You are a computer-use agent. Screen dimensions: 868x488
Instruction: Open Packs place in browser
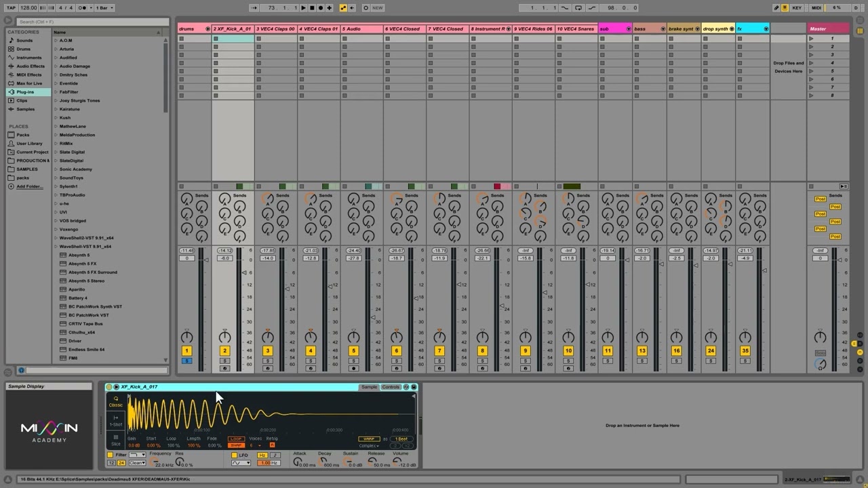point(23,135)
